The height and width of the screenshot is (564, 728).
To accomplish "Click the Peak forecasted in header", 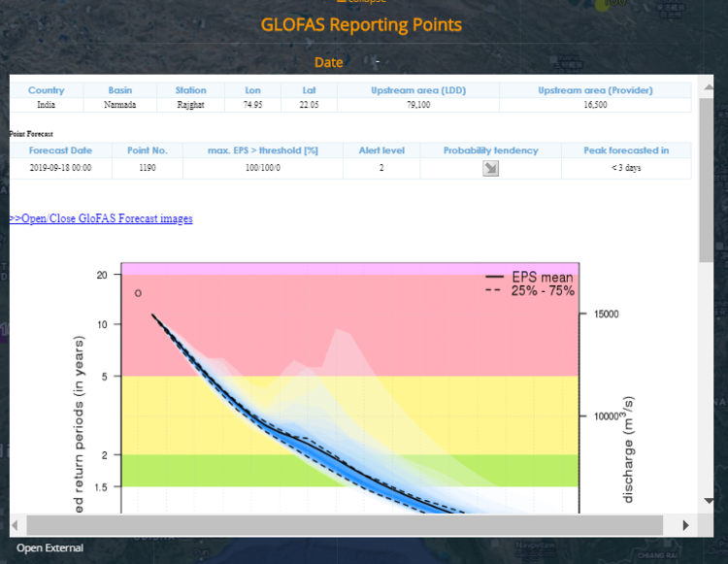I will pyautogui.click(x=626, y=150).
